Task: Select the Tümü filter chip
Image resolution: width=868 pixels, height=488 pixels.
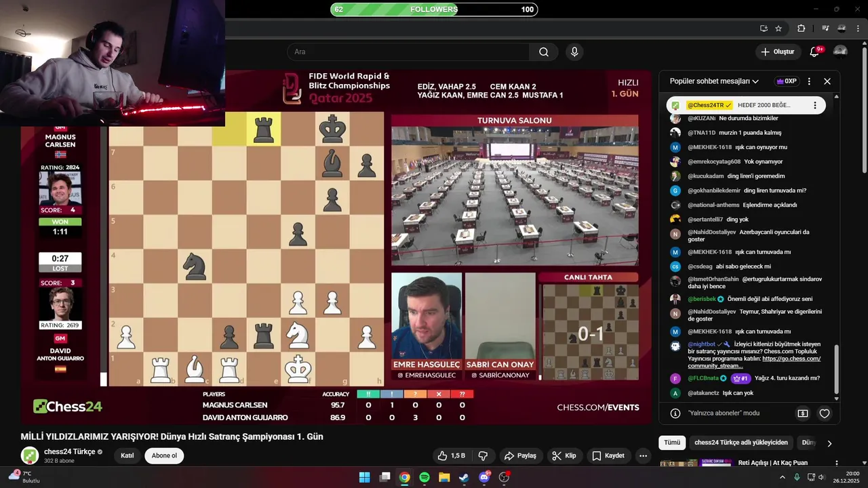Action: 672,443
